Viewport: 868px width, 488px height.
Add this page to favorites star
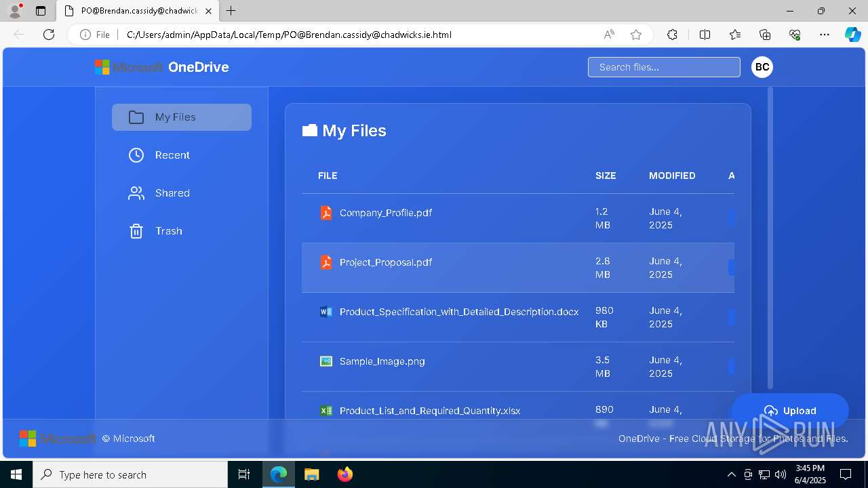point(636,35)
